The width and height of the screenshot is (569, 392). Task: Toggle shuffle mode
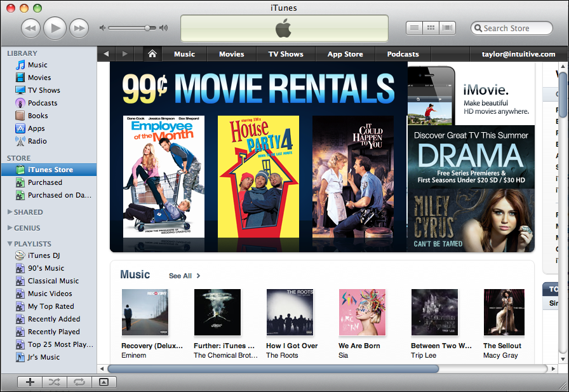pos(55,382)
